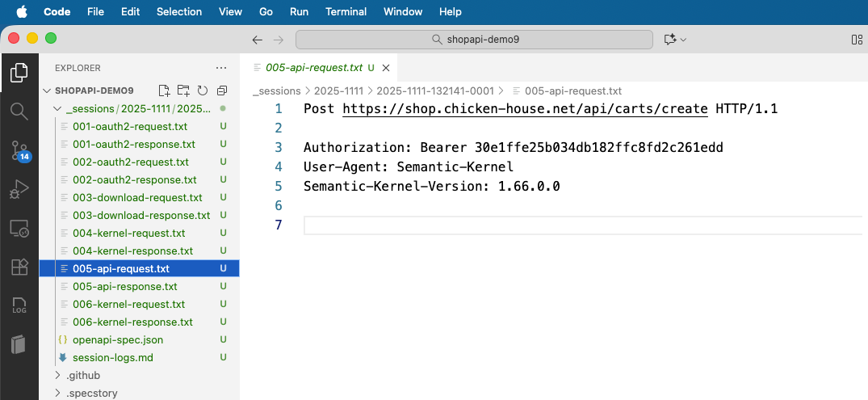The width and height of the screenshot is (868, 400).
Task: Close the 005-api-request.txt tab
Action: [386, 68]
